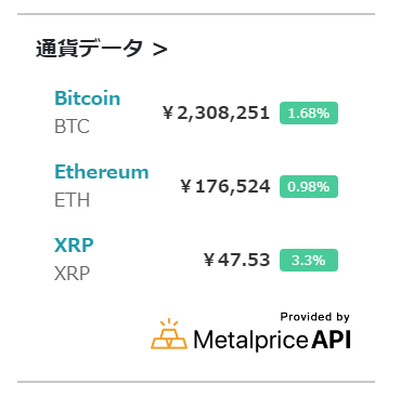
Task: Click the yen symbol before Bitcoin price
Action: pyautogui.click(x=168, y=113)
